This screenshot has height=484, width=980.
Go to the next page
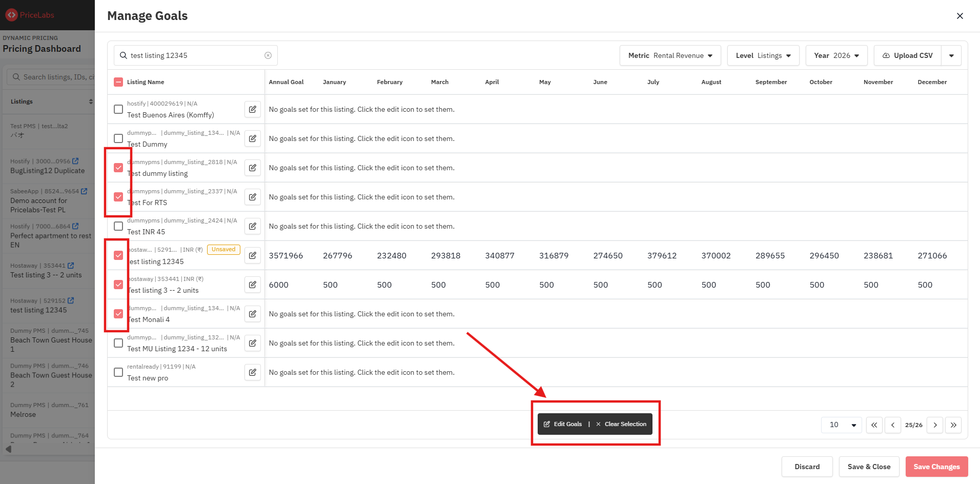tap(935, 425)
